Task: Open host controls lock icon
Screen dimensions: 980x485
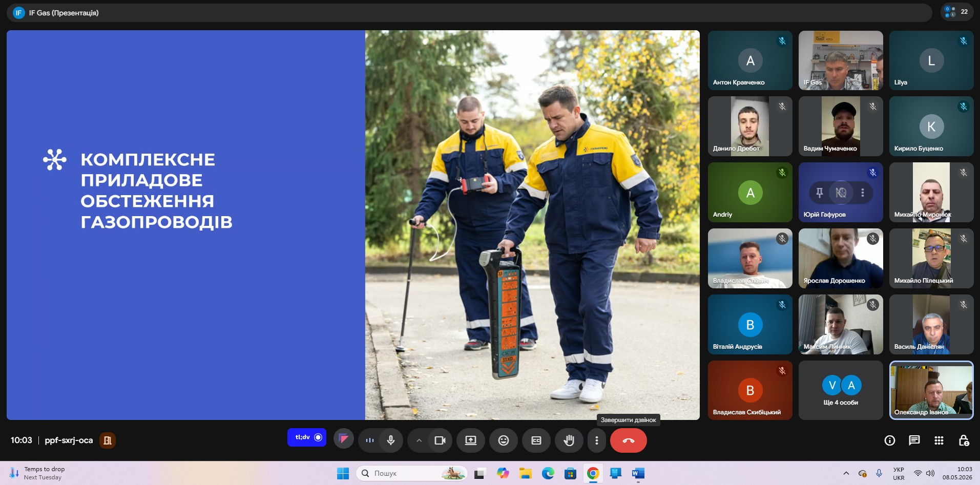Action: pyautogui.click(x=964, y=440)
